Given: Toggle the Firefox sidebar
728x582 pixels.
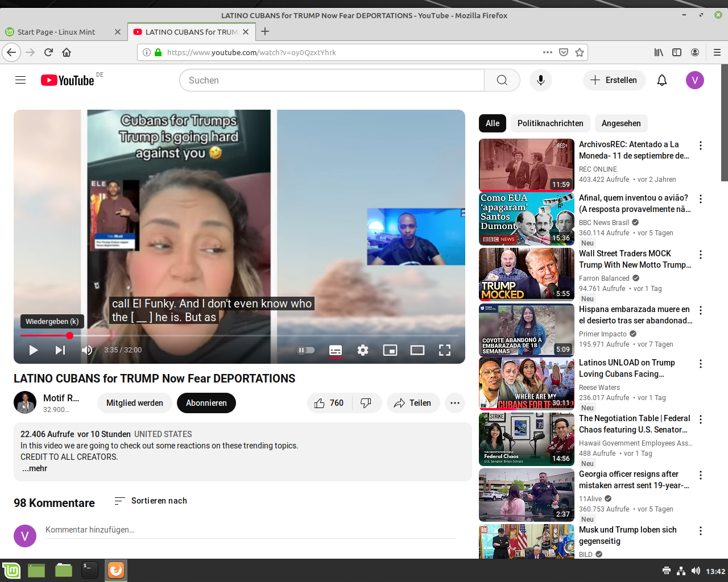Looking at the screenshot, I should (677, 52).
